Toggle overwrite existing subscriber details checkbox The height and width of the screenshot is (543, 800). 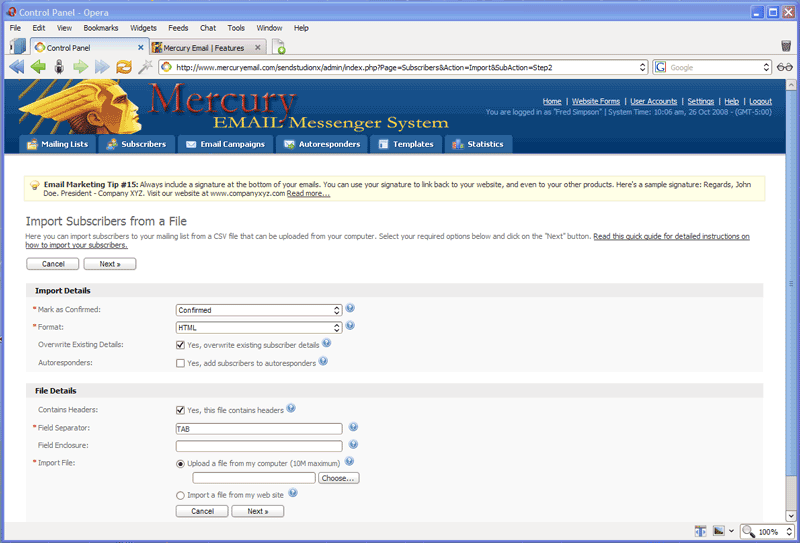click(x=180, y=345)
